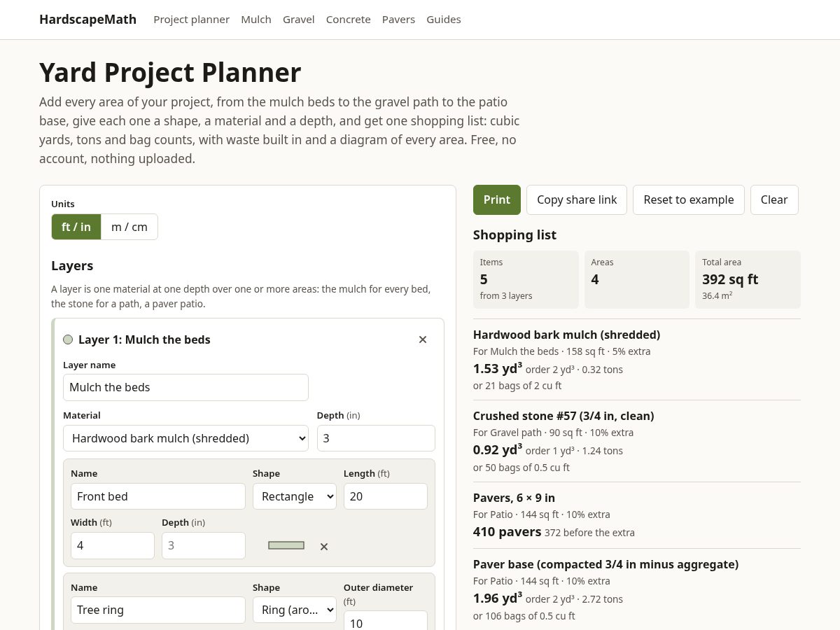Click 'or 21 bags of 2 cu ft'
The height and width of the screenshot is (630, 840).
pos(517,386)
